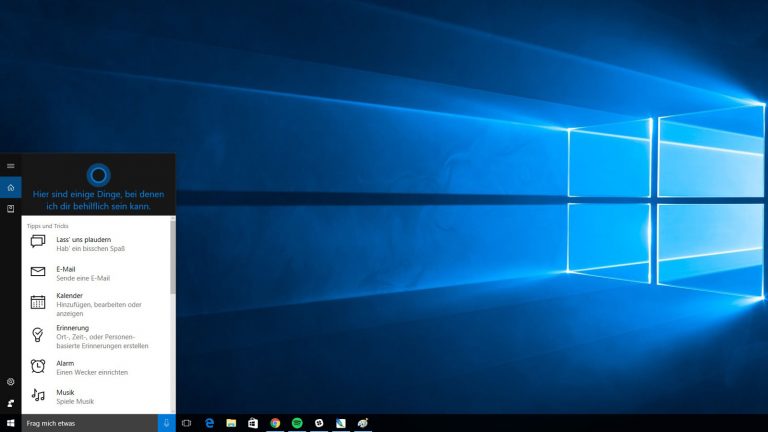
Task: Open Cortana settings gear icon
Action: pos(10,382)
